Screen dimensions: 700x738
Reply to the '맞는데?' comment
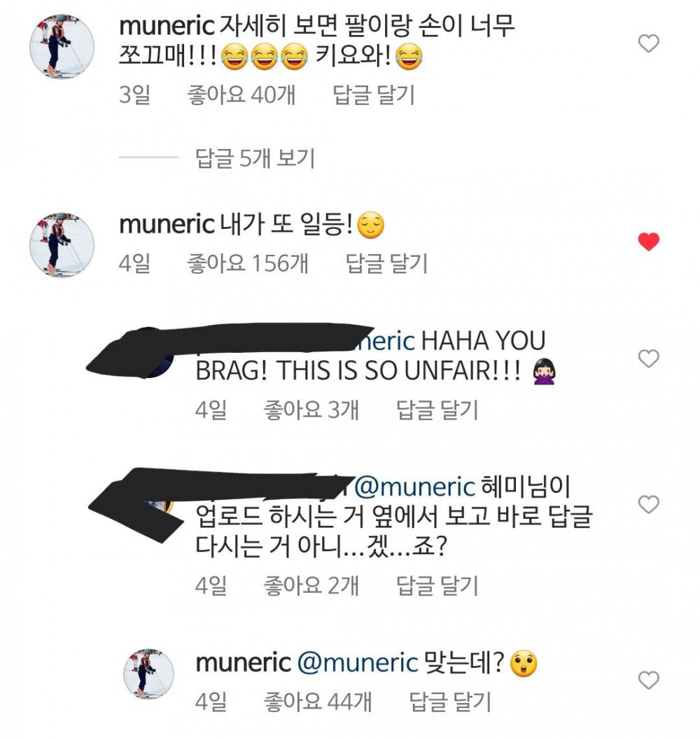pos(449,702)
